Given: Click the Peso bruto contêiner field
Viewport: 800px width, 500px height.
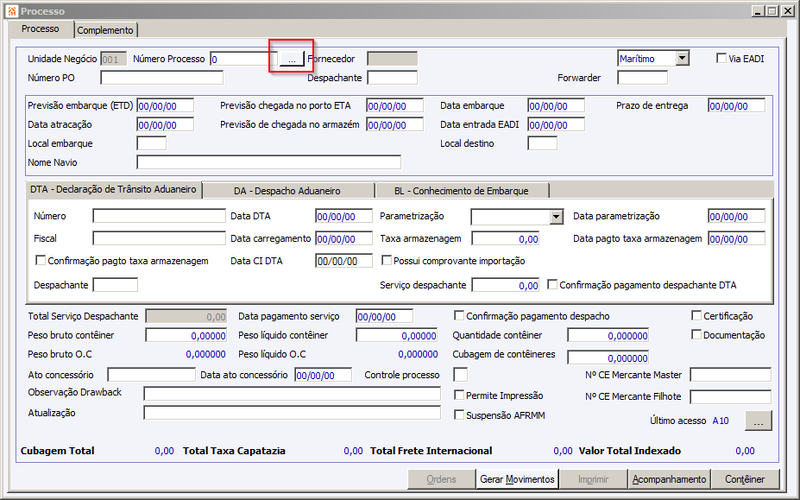Looking at the screenshot, I should [x=186, y=335].
